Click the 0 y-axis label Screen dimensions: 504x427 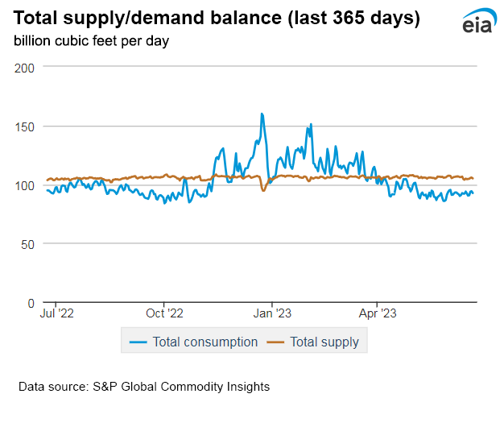click(x=31, y=303)
